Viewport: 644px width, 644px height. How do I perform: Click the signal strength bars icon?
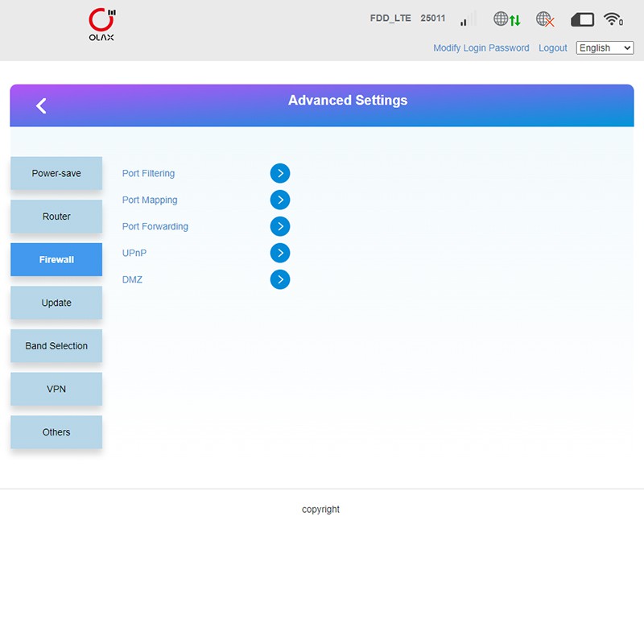coord(464,20)
